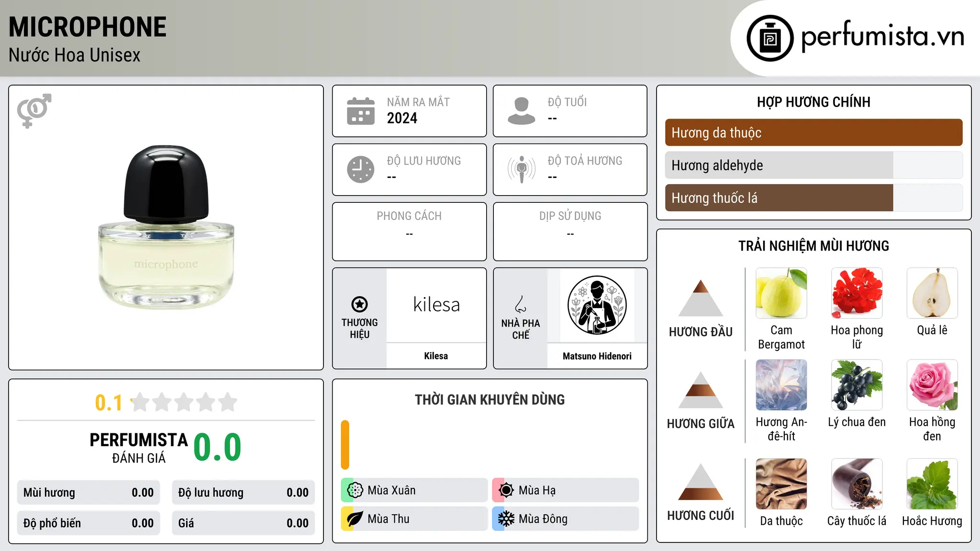Open the perfumista.vn site name
The height and width of the screenshot is (551, 980).
[883, 36]
